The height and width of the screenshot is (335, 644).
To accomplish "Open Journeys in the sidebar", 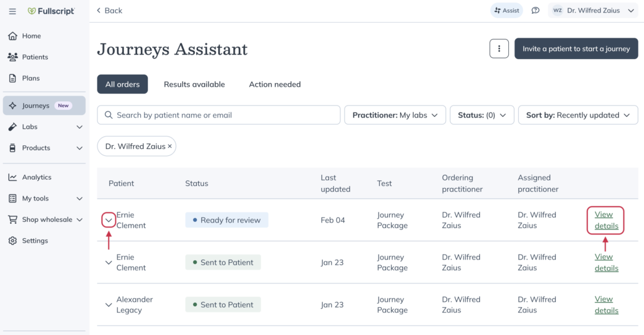I will (45, 106).
